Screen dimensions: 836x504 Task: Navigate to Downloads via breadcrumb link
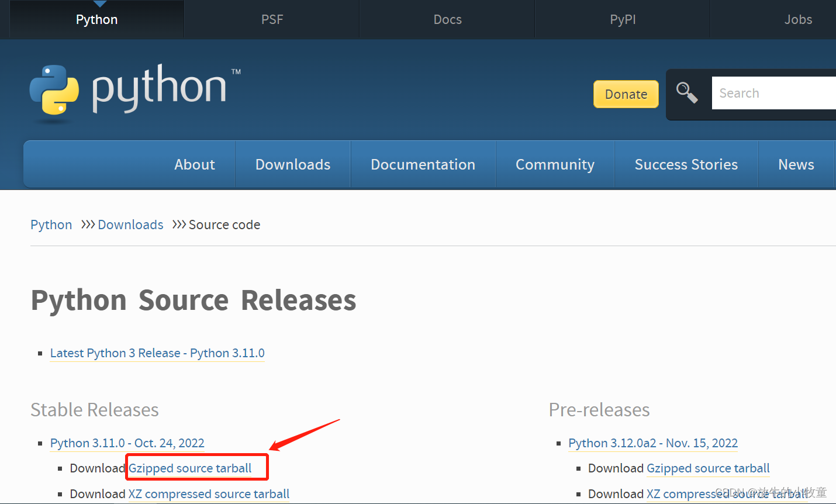pos(130,225)
